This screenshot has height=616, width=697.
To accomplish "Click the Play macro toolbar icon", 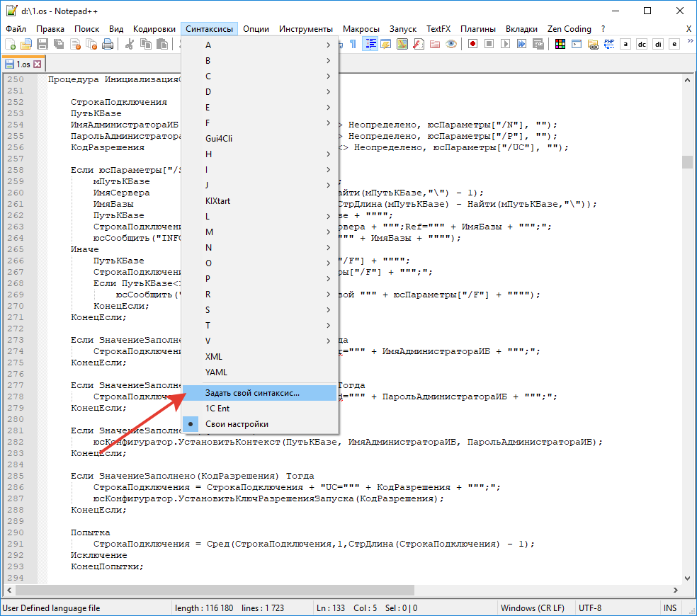I will point(505,44).
